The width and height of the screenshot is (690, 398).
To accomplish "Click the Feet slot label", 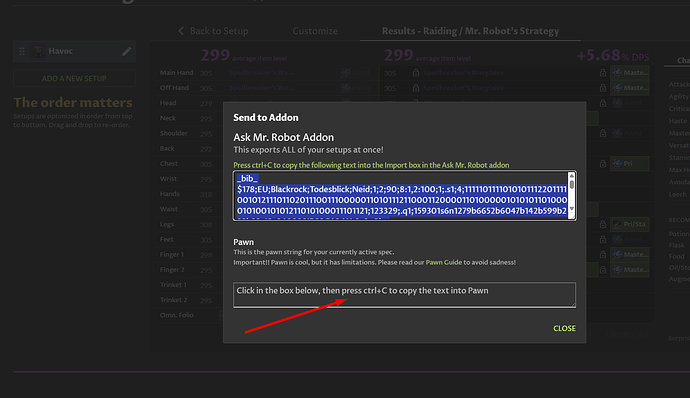I will (167, 240).
